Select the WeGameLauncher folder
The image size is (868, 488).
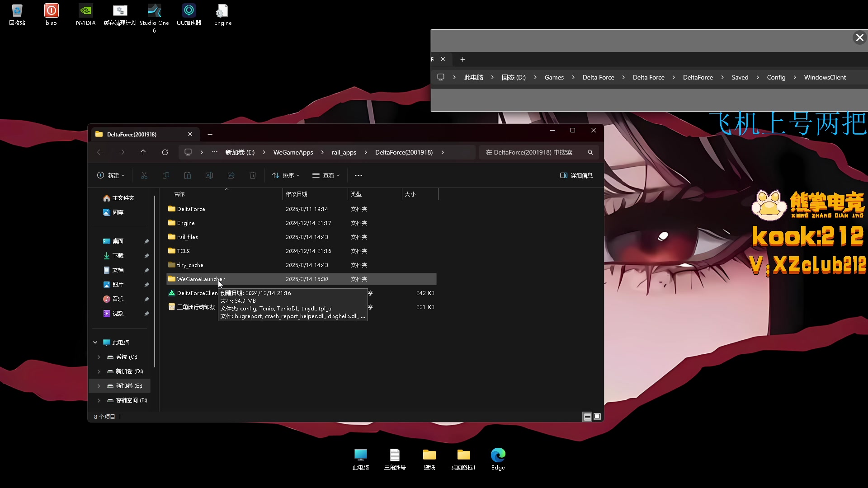click(x=302, y=279)
